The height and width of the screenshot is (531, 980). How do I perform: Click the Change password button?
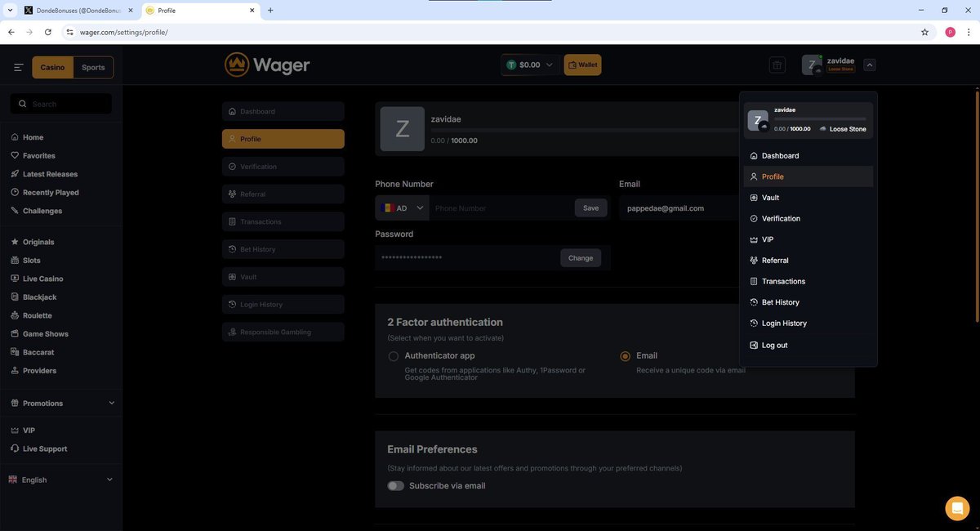(x=581, y=258)
